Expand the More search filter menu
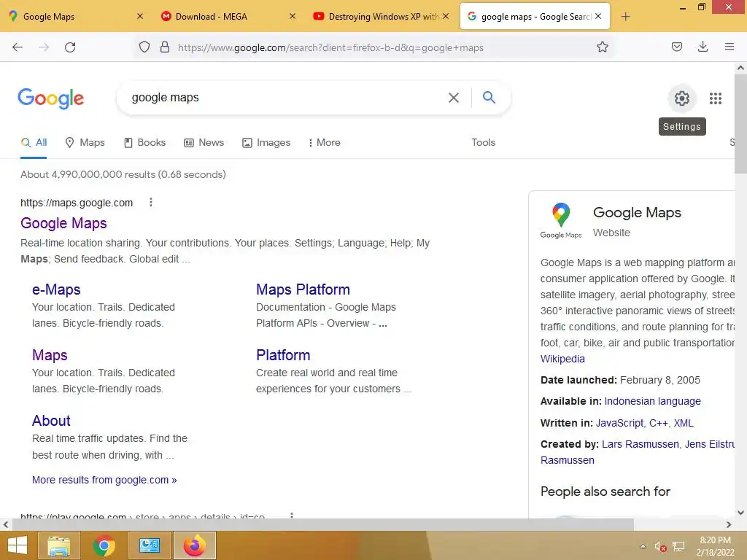The image size is (747, 560). click(325, 142)
